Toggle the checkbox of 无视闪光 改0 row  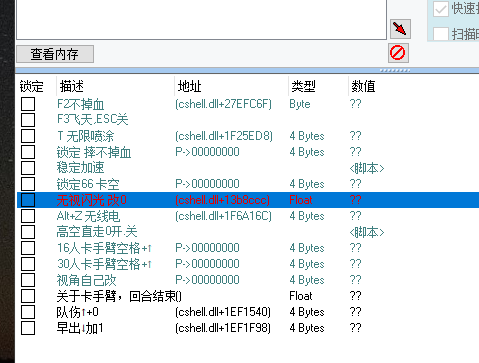(28, 200)
